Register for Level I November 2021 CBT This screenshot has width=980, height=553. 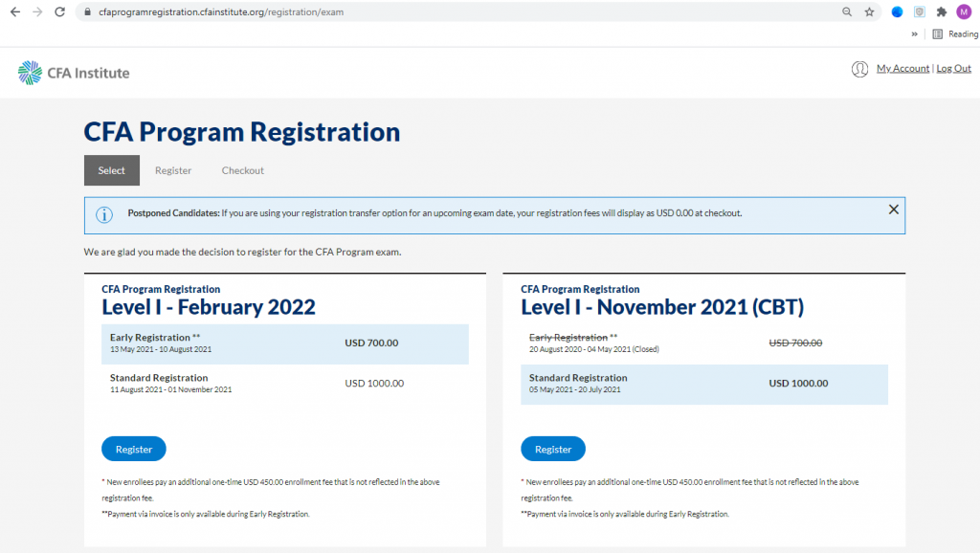553,449
